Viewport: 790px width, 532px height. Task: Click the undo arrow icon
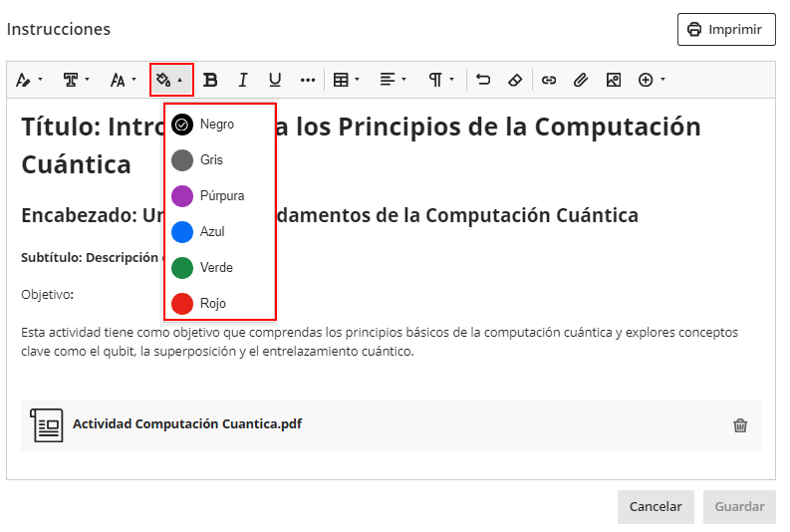tap(483, 80)
